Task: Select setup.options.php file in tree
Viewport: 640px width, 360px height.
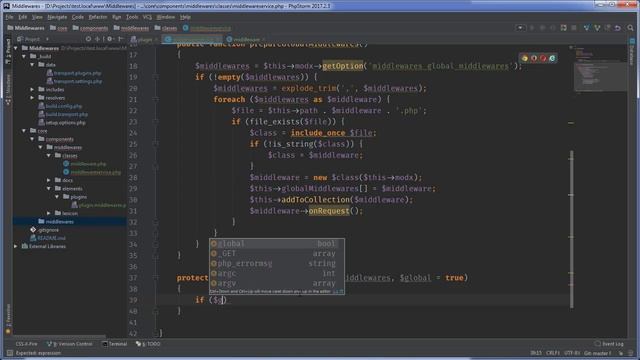Action: 62,122
